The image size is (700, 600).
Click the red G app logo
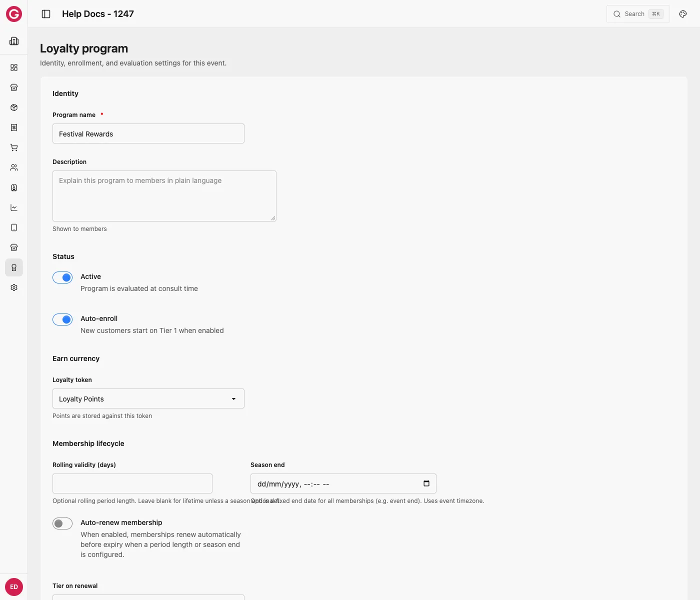click(14, 14)
